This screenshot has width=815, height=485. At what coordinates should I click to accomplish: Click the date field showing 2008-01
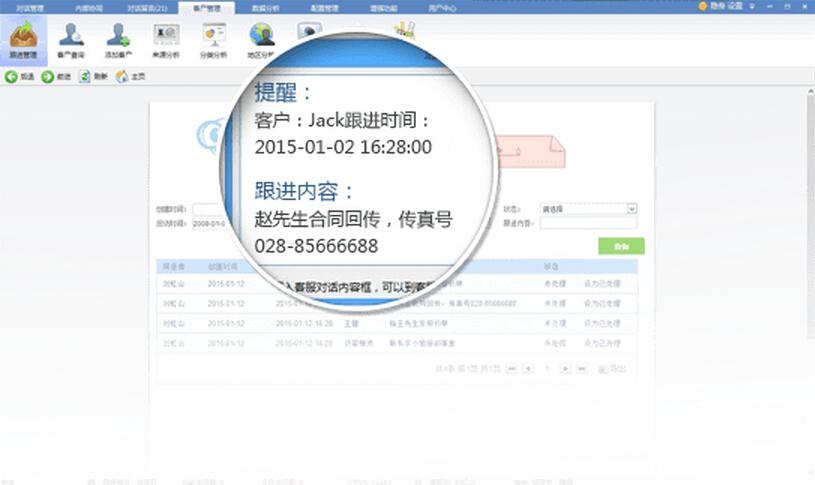point(209,224)
